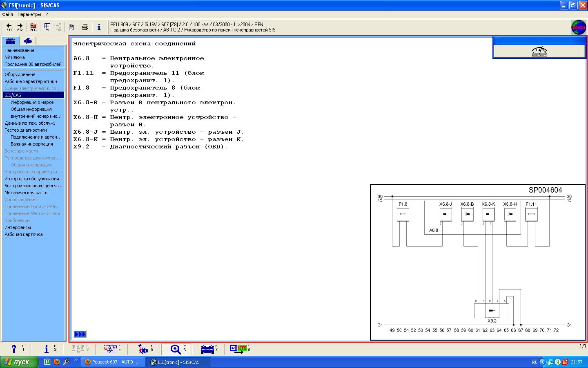Image resolution: width=588 pixels, height=368 pixels.
Task: Open the info 'i' icon in top toolbar
Action: pyautogui.click(x=99, y=27)
